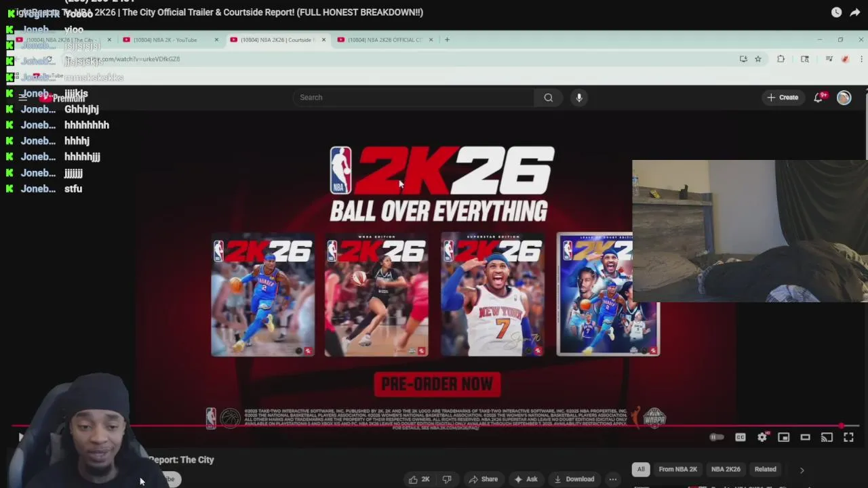Click the Ghhhjhj chat message

(x=81, y=109)
